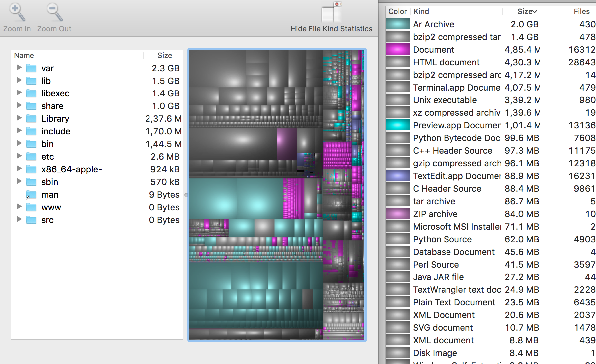
Task: Click the Zoom Out magnifier icon
Action: coord(54,12)
